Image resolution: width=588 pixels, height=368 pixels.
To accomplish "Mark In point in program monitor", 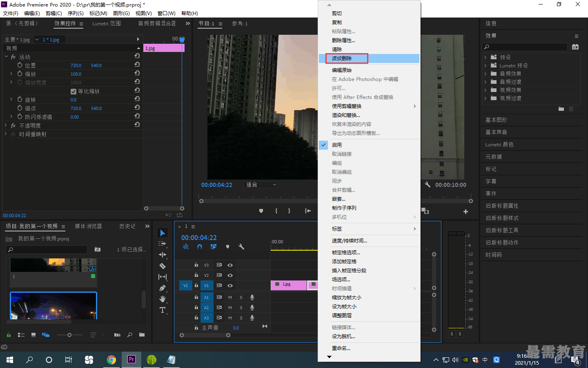I will [x=276, y=211].
